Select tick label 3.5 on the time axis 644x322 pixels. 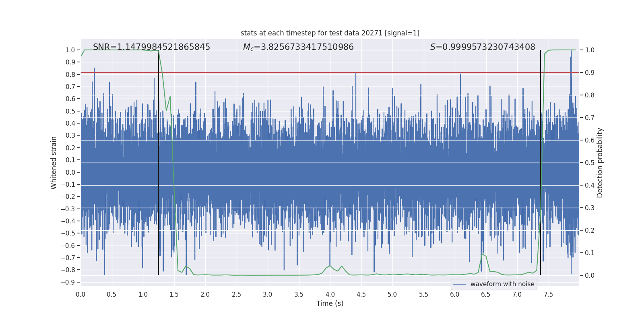coord(299,294)
